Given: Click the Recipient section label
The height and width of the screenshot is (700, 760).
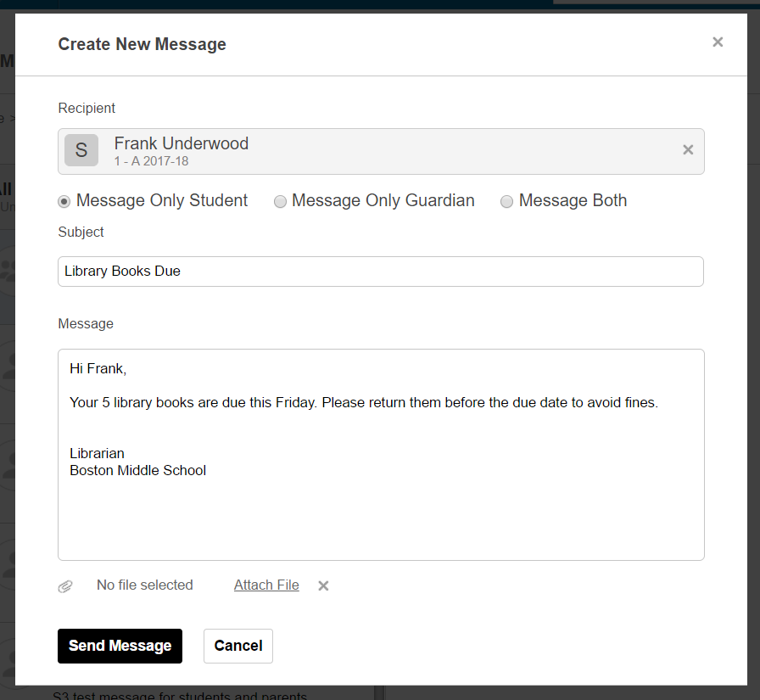Looking at the screenshot, I should [87, 108].
